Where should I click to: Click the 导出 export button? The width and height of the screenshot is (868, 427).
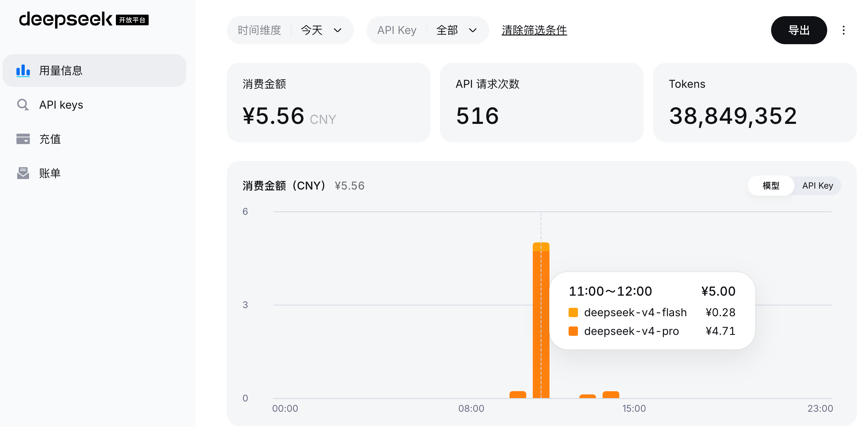(x=799, y=30)
